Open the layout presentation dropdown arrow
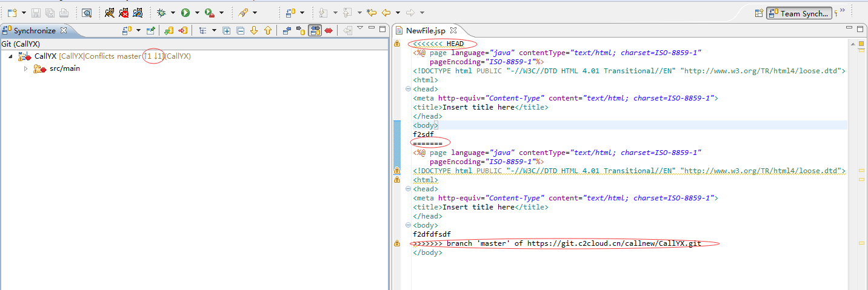 (214, 30)
